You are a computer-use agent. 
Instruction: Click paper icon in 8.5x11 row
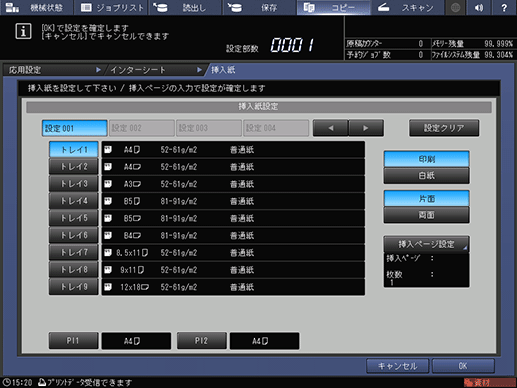pos(108,253)
